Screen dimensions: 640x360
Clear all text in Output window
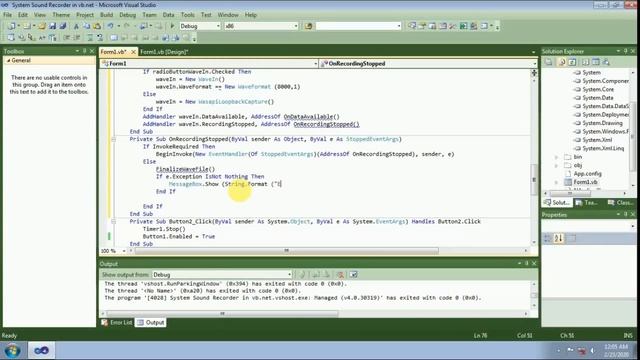click(340, 275)
